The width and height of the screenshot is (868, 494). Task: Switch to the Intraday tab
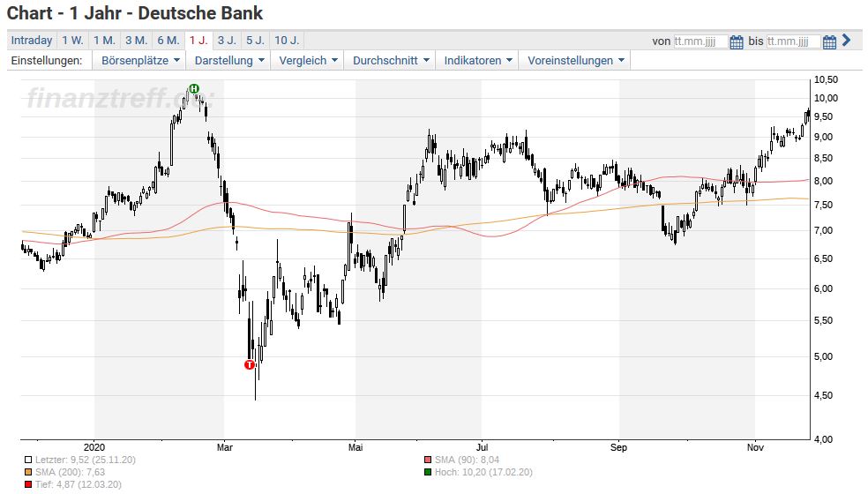[x=32, y=41]
